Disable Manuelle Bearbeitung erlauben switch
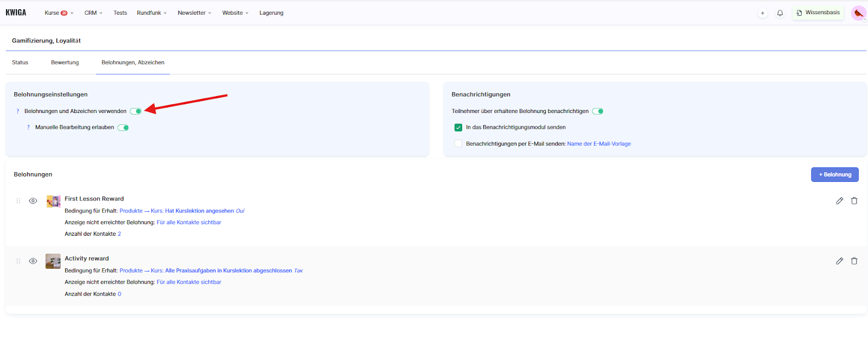This screenshot has height=340, width=868. tap(123, 128)
